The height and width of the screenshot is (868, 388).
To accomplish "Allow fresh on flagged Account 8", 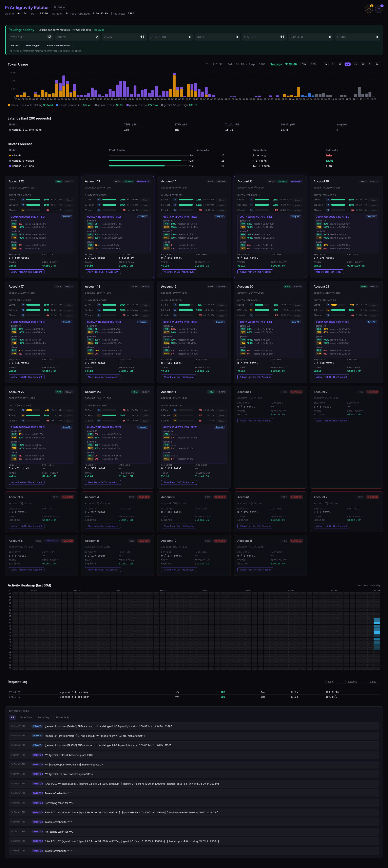I will (x=27, y=569).
